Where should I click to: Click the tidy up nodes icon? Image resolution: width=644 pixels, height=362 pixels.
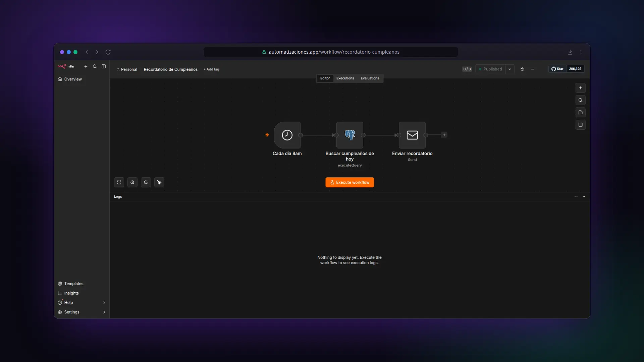[159, 182]
